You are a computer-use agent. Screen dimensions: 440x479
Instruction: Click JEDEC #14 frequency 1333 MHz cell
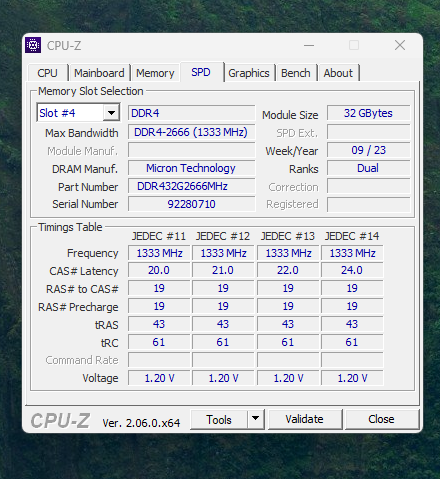click(352, 253)
